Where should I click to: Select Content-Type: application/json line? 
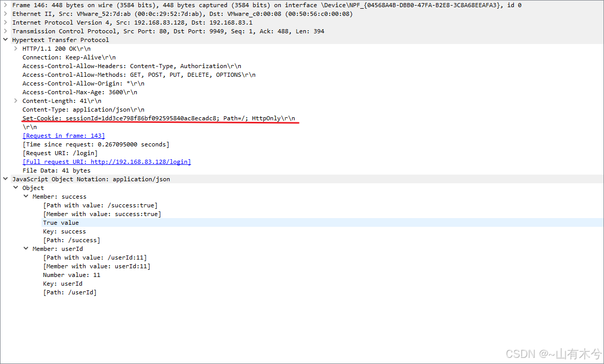point(83,110)
